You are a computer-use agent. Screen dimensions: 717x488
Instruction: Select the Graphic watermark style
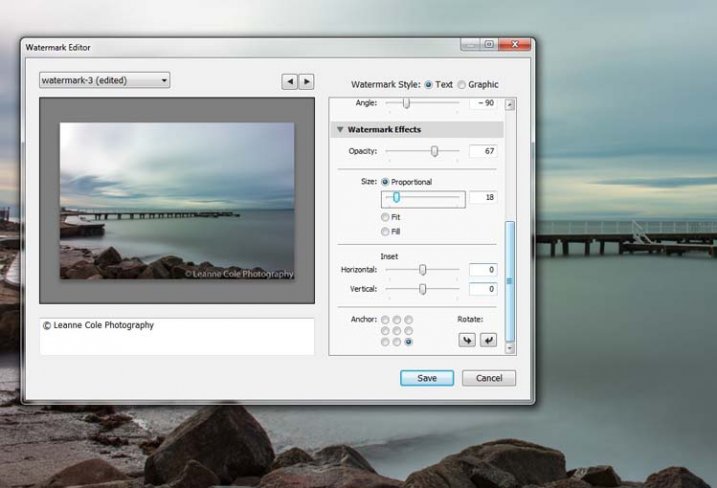point(461,84)
